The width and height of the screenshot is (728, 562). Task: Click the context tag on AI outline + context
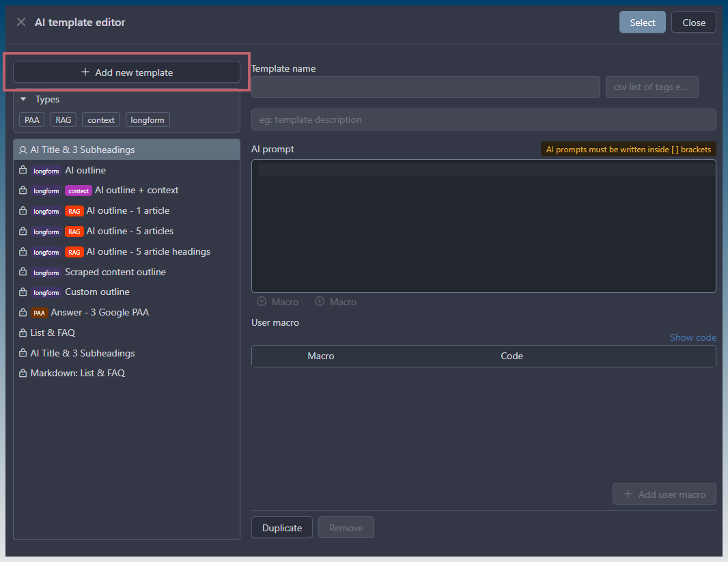point(79,191)
